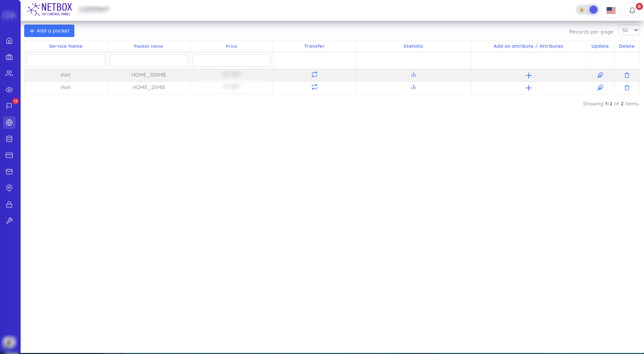Open database sidebar menu item
The width and height of the screenshot is (644, 354).
(x=10, y=139)
